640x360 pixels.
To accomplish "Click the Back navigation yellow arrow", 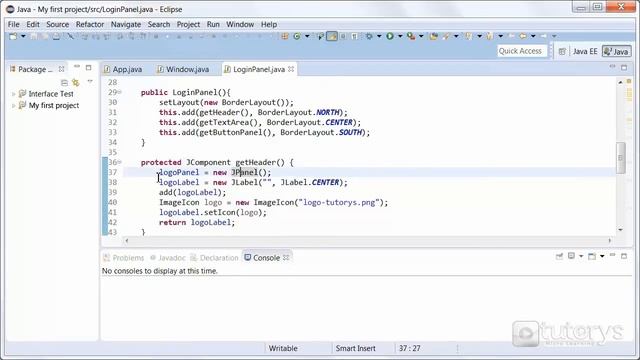I will tap(523, 36).
